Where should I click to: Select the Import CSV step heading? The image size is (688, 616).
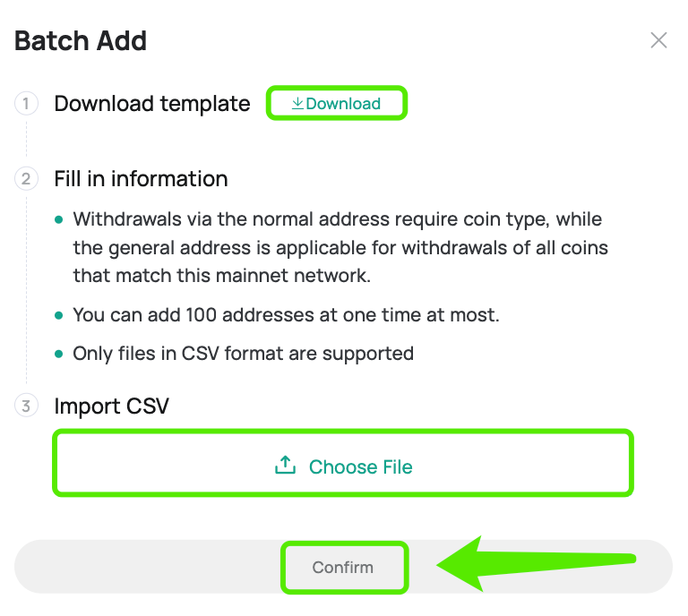tap(111, 406)
